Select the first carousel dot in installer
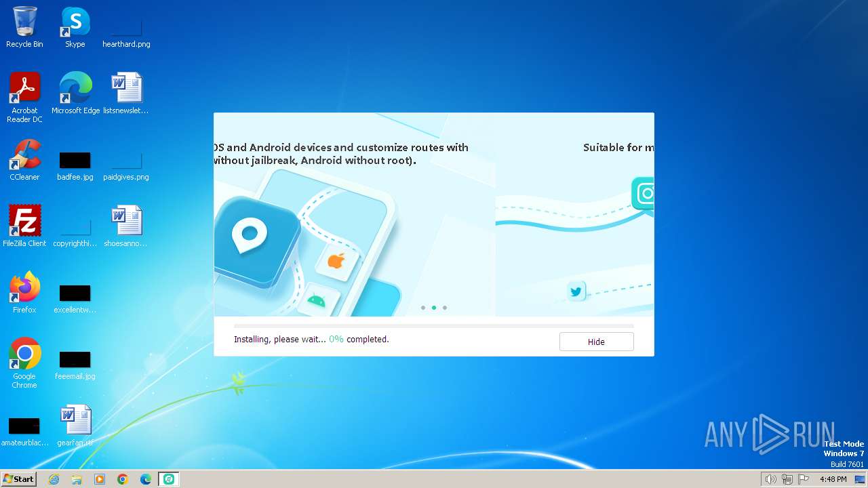The width and height of the screenshot is (868, 488). [423, 308]
